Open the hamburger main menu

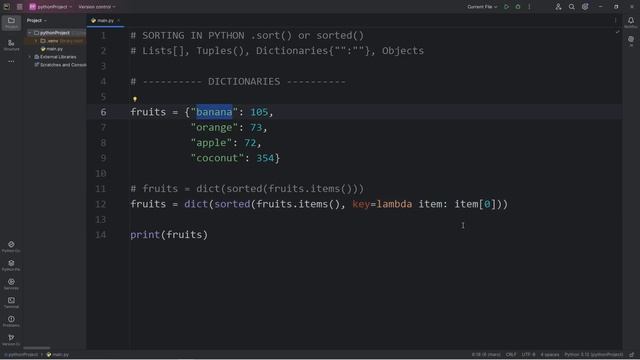19,7
